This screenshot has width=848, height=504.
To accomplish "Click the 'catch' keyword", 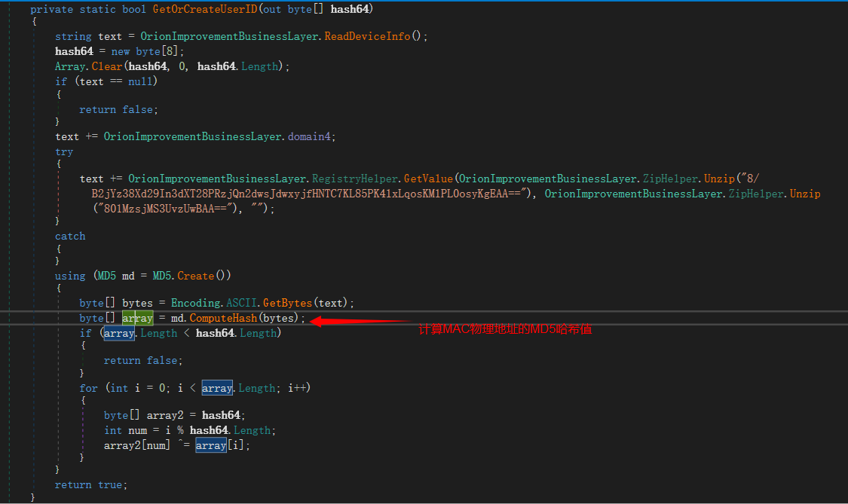I will (x=70, y=236).
